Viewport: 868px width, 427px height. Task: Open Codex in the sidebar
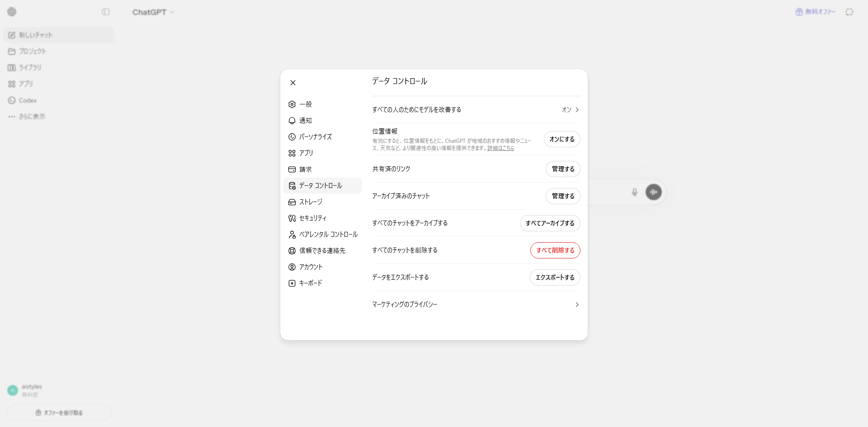(x=59, y=100)
